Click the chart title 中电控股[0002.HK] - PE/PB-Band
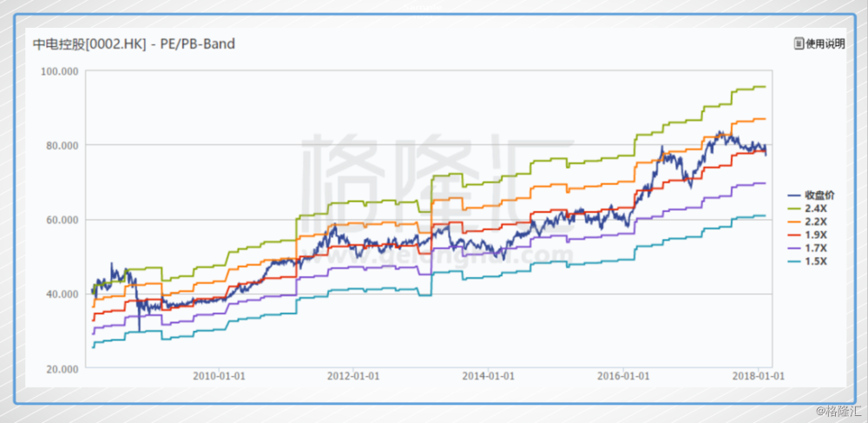This screenshot has height=423, width=868. click(134, 43)
